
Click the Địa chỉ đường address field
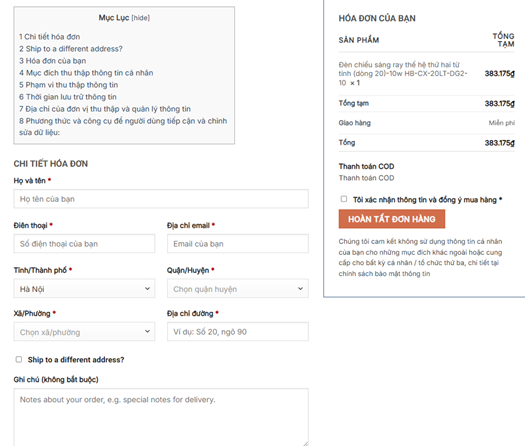[238, 331]
